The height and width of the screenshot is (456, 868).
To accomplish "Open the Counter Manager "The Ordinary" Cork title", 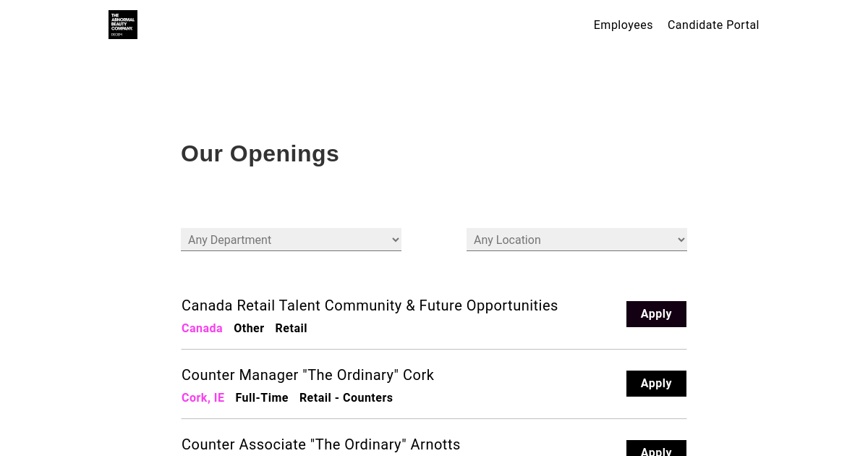I will click(307, 375).
